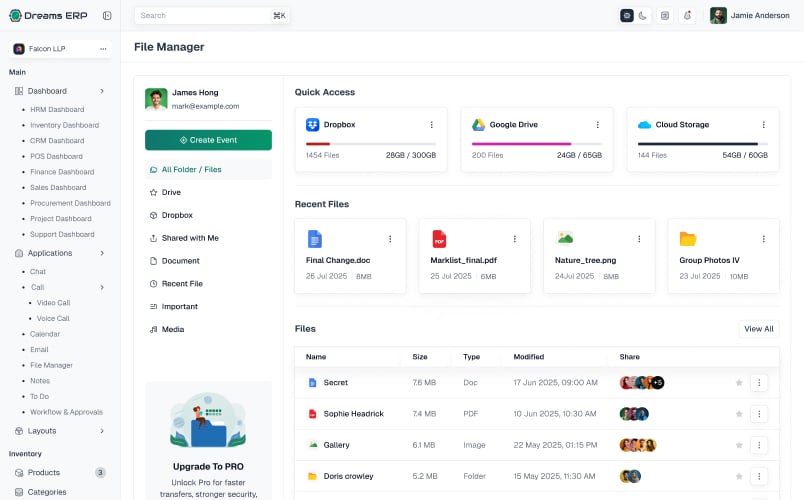This screenshot has height=500, width=804.
Task: Toggle the star for the Secret file
Action: 739,383
